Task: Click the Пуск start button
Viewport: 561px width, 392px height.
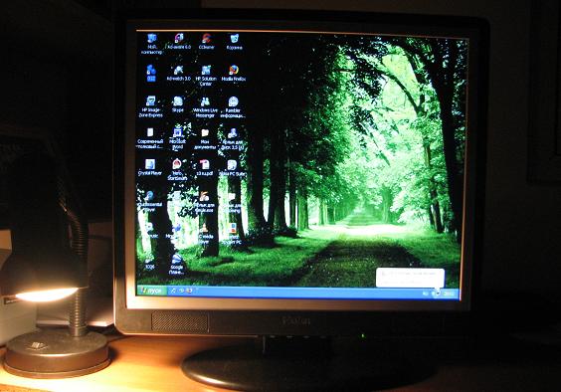Action: (152, 291)
